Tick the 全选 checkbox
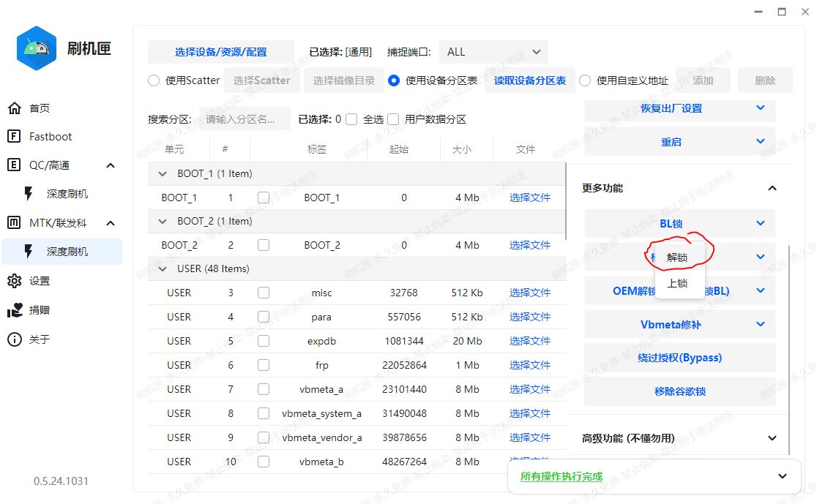The image size is (817, 504). pyautogui.click(x=351, y=119)
